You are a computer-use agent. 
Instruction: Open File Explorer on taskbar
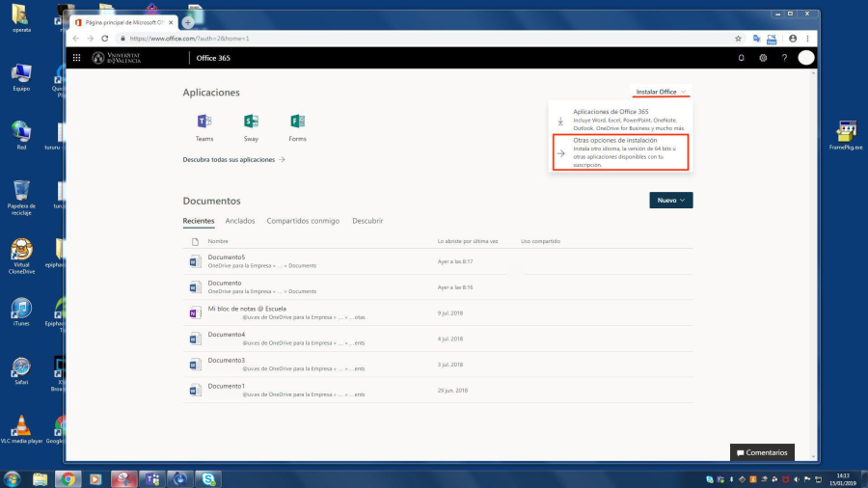click(40, 478)
